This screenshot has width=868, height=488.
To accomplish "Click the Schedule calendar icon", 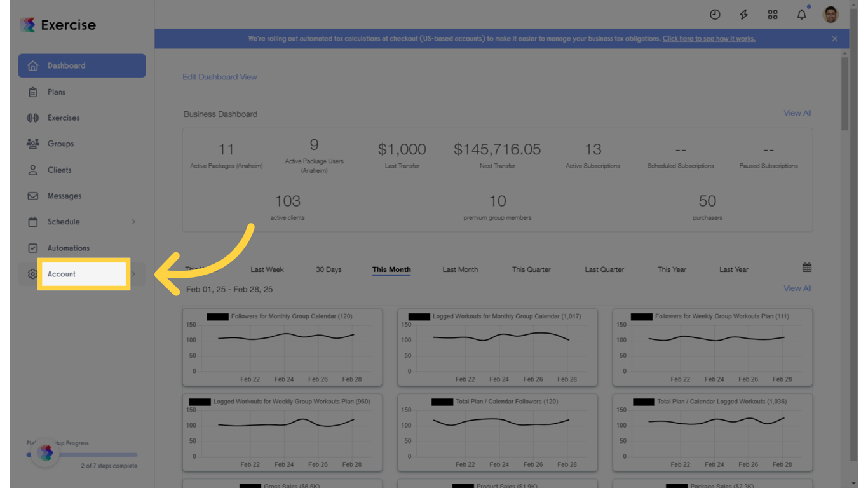I will 32,222.
